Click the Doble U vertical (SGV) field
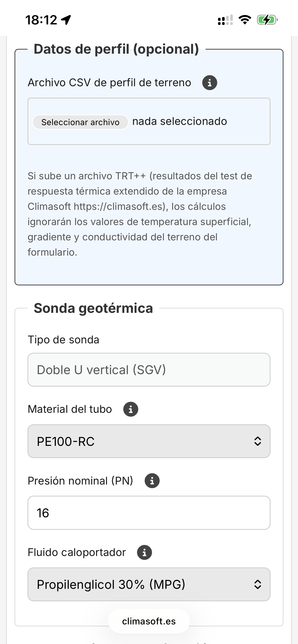Image resolution: width=298 pixels, height=644 pixels. click(149, 370)
